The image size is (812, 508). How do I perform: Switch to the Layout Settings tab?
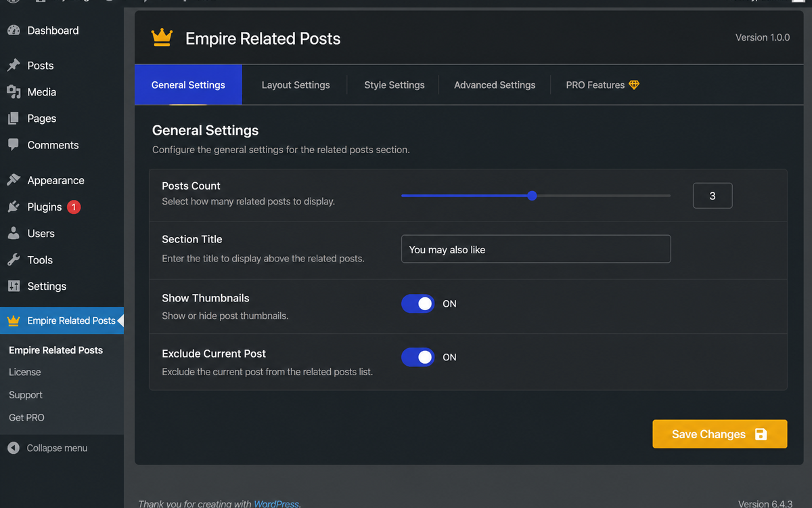pos(296,85)
